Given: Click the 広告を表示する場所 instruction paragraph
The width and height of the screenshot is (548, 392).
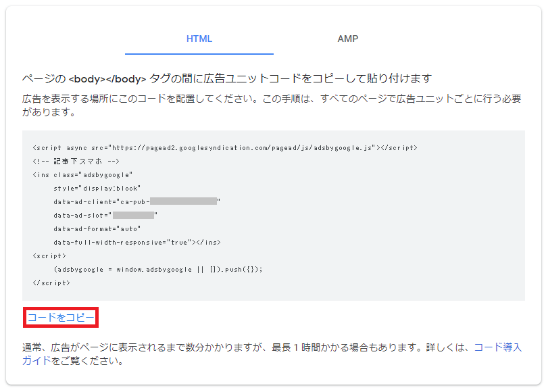Looking at the screenshot, I should point(272,105).
